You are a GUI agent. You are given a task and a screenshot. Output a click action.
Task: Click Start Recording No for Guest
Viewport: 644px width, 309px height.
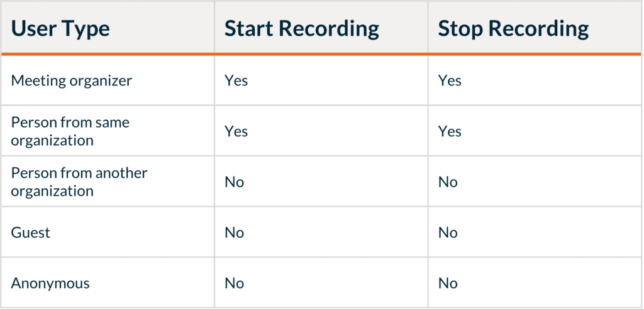[x=235, y=232]
